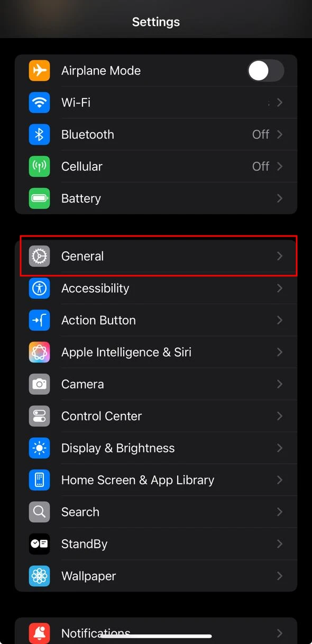Tap the black StandBy icon

pos(39,544)
